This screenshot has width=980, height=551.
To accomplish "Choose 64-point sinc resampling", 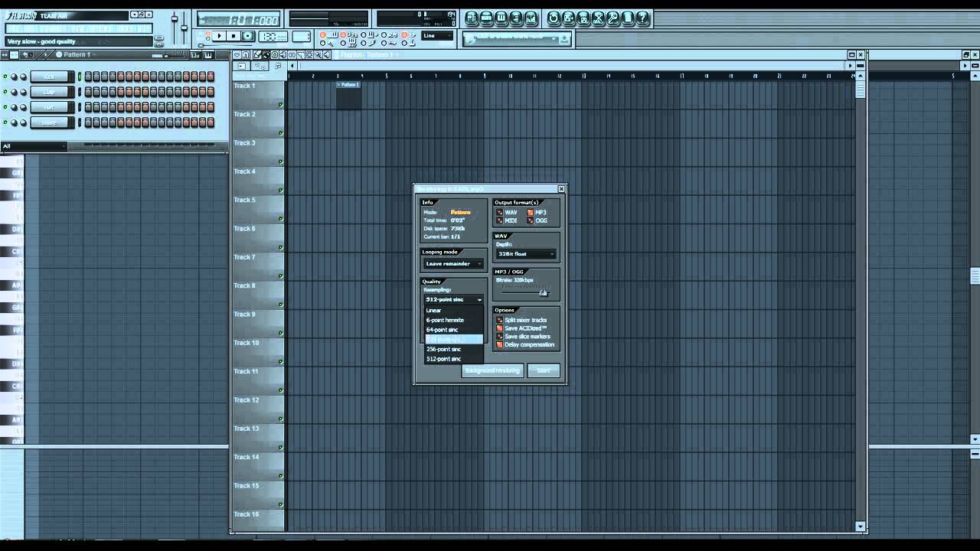I will pos(454,330).
